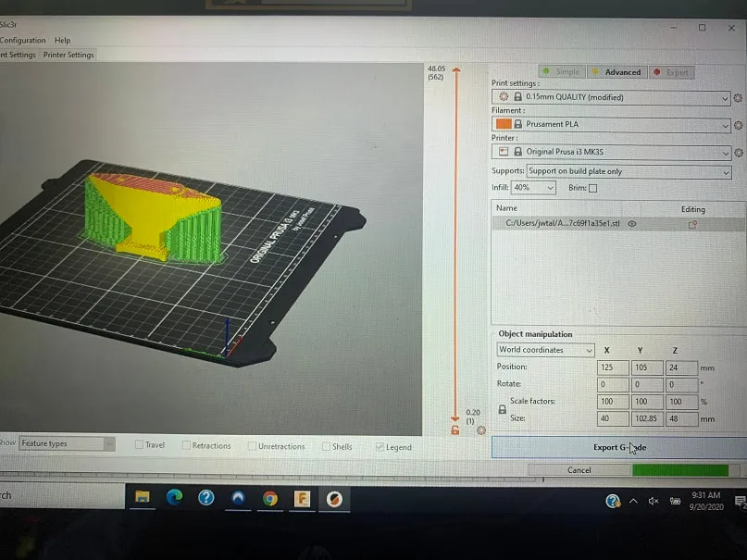The image size is (747, 560).
Task: Click the volume muted tray icon
Action: point(654,501)
